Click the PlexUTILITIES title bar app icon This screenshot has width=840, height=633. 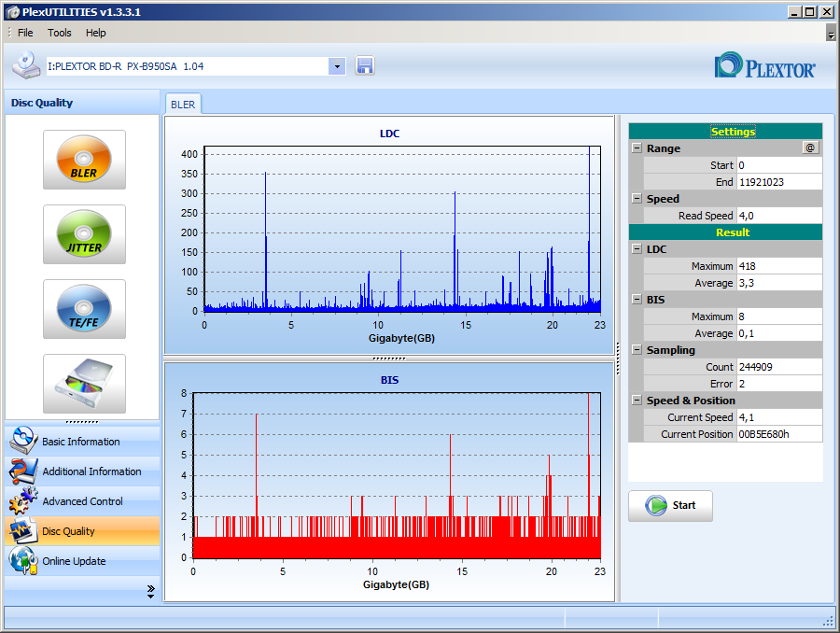point(13,12)
